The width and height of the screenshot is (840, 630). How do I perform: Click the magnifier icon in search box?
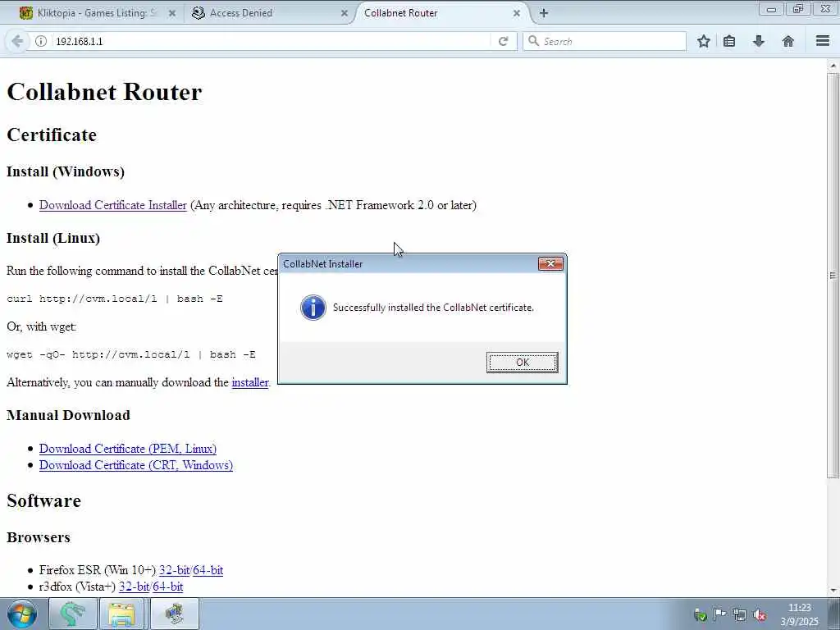point(533,41)
